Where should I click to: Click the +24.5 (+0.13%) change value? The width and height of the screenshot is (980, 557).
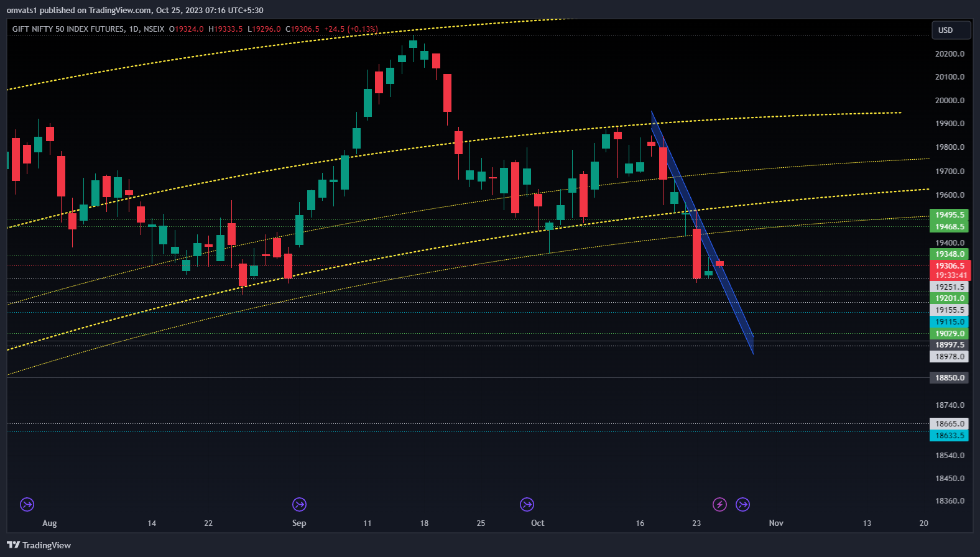[351, 29]
